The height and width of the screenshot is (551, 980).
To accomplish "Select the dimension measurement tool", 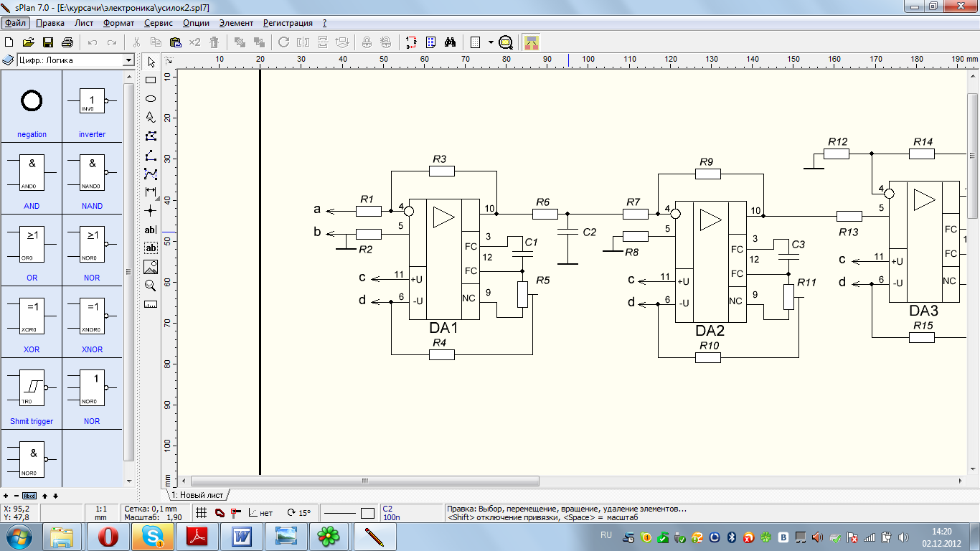I will 151,192.
